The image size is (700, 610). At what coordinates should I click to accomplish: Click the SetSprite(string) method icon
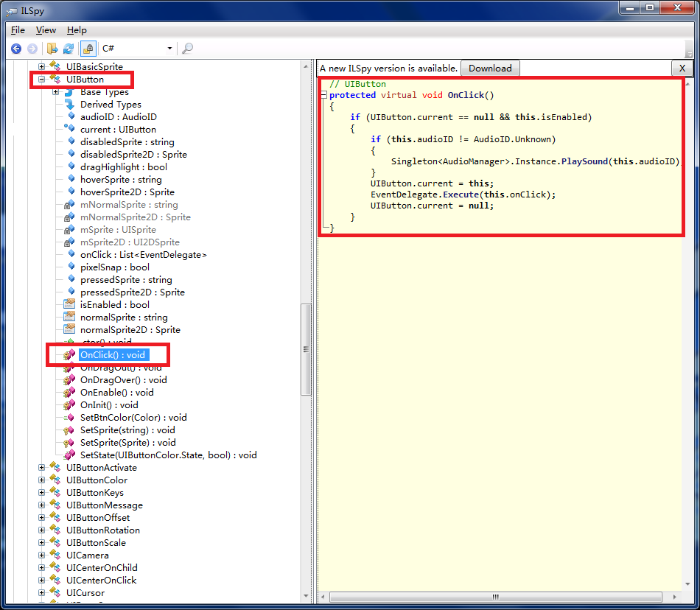69,430
